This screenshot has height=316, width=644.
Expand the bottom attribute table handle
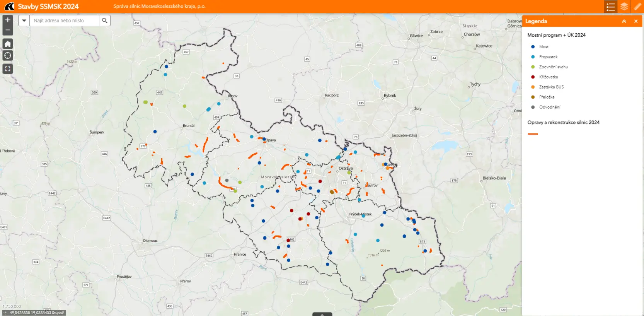click(322, 314)
